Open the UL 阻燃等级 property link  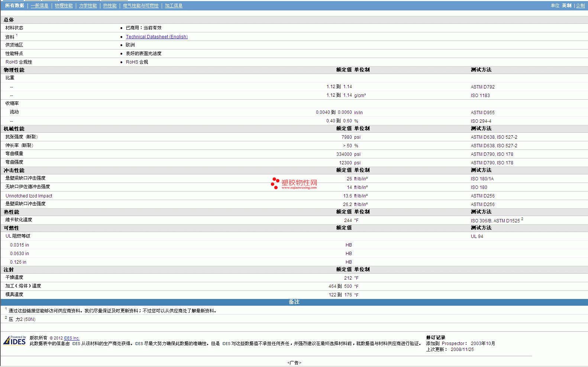(x=18, y=236)
